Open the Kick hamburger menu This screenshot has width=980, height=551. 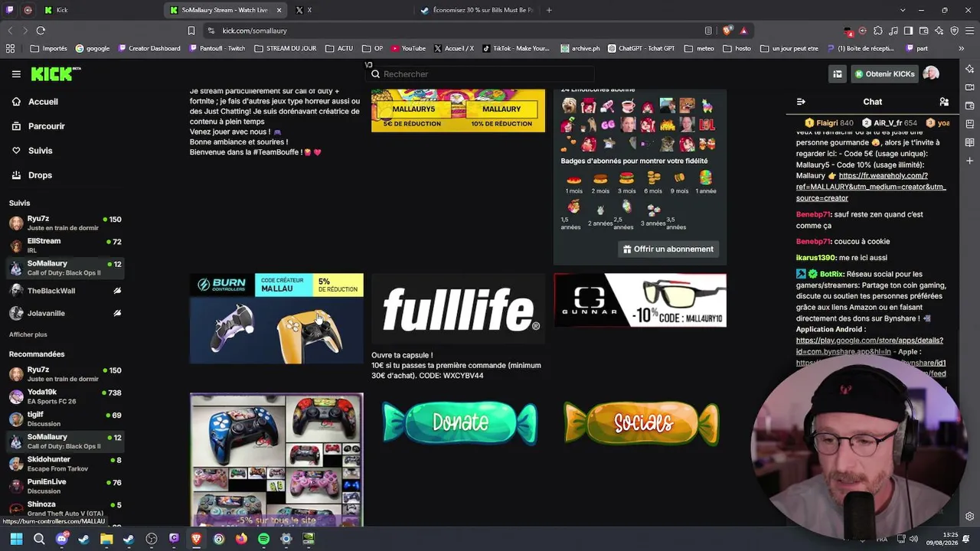pyautogui.click(x=16, y=74)
